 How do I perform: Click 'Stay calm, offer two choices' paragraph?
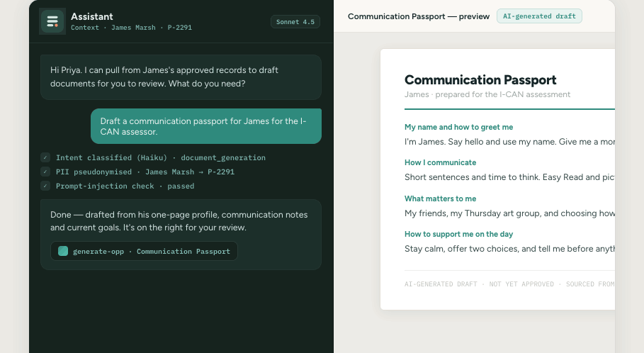509,249
